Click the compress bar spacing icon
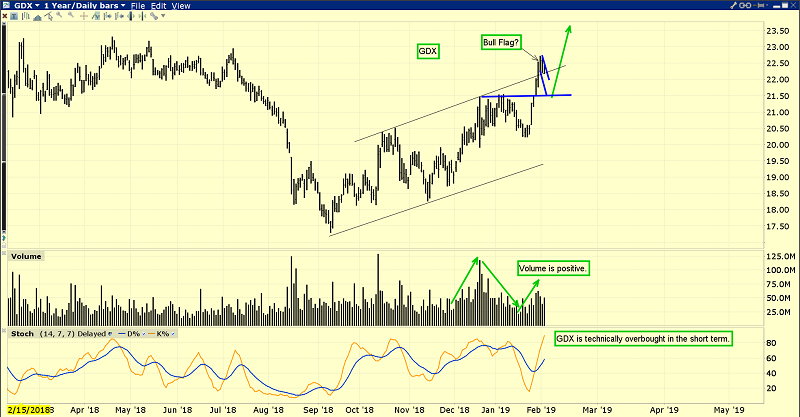Viewport: 800px width, 417px height. [x=142, y=16]
